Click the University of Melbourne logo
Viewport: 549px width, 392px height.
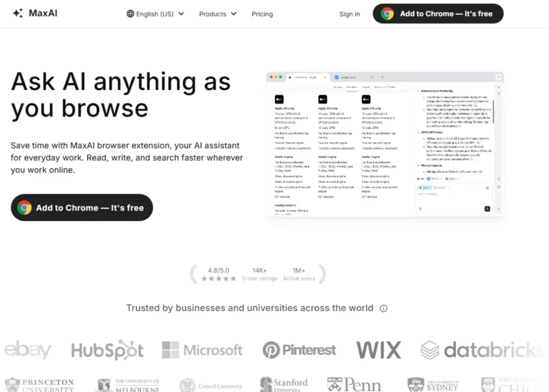click(x=128, y=385)
